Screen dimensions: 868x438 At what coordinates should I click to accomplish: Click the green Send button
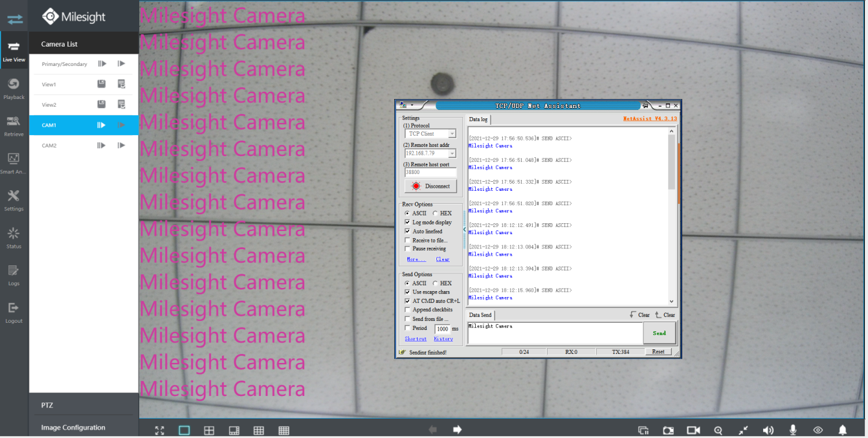[660, 333]
